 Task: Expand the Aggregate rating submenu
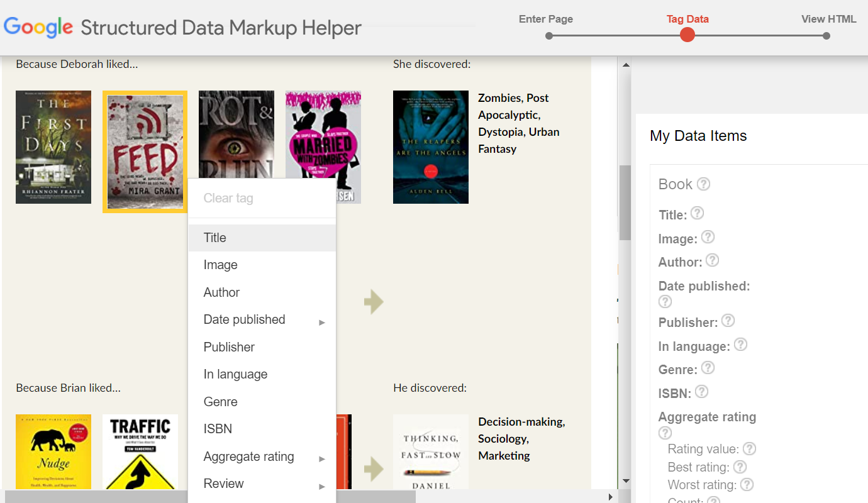pyautogui.click(x=322, y=458)
